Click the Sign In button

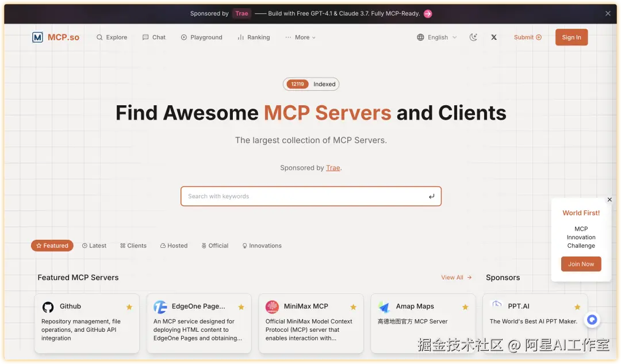point(571,37)
